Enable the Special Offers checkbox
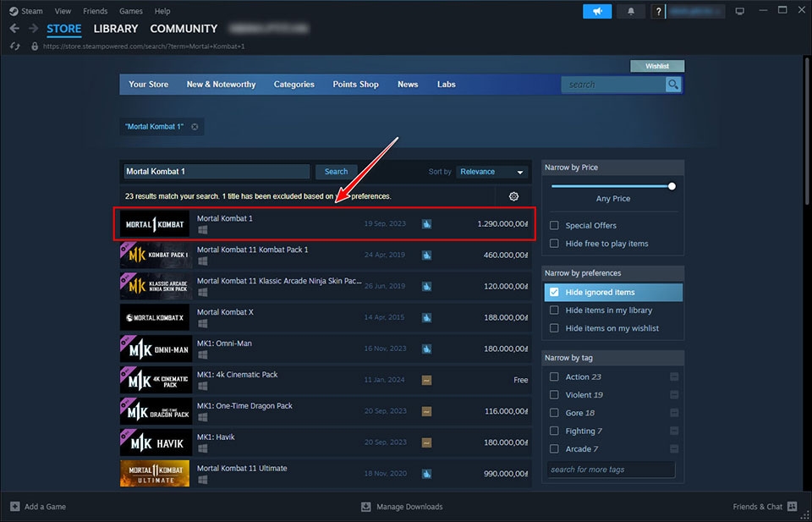The image size is (812, 522). point(554,226)
